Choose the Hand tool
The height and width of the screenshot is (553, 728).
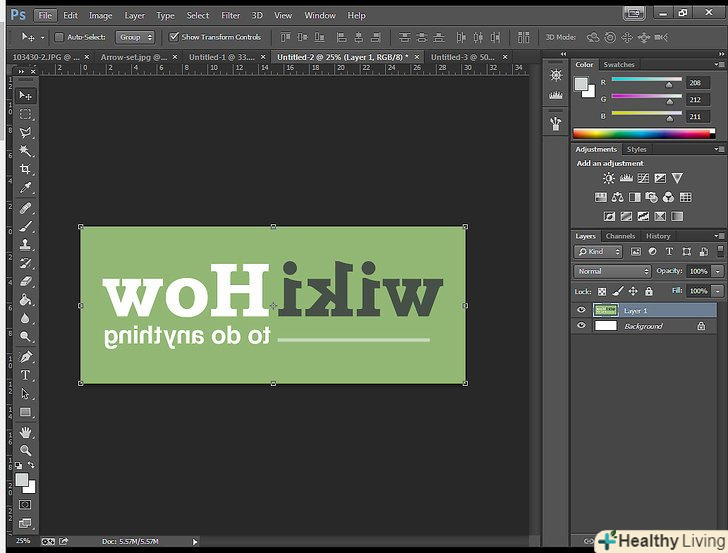coord(26,432)
